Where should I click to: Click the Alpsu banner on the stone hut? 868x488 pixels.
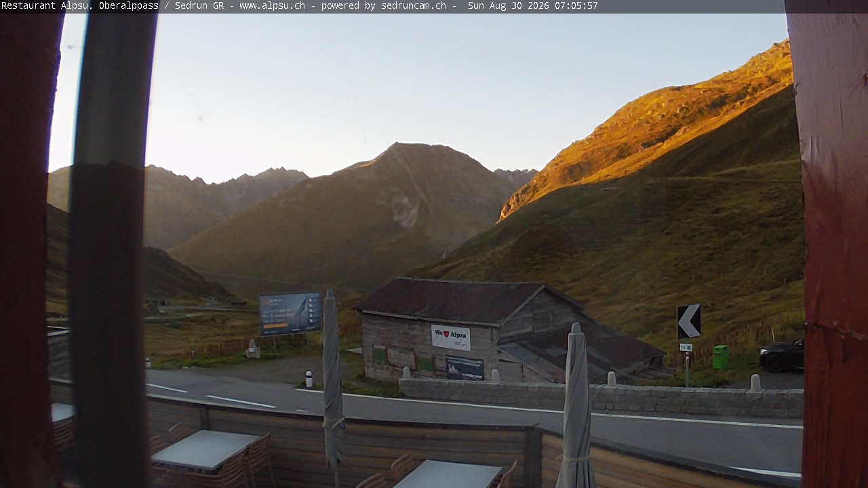450,337
